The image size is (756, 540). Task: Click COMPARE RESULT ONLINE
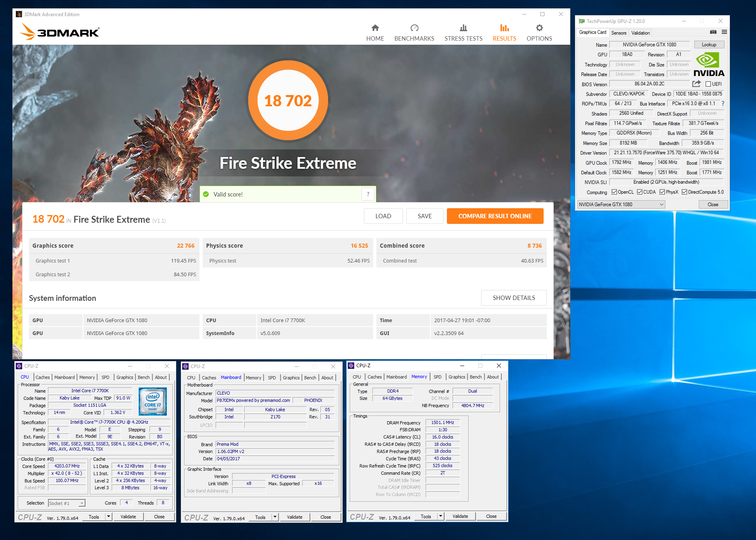click(495, 216)
